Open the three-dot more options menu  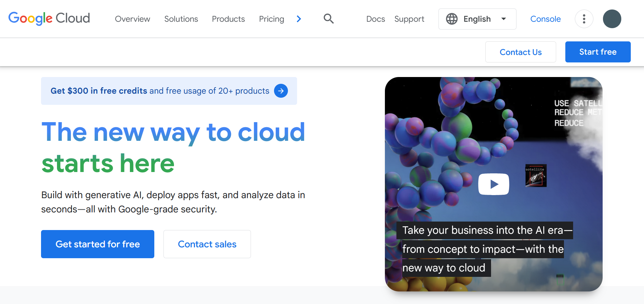(584, 19)
